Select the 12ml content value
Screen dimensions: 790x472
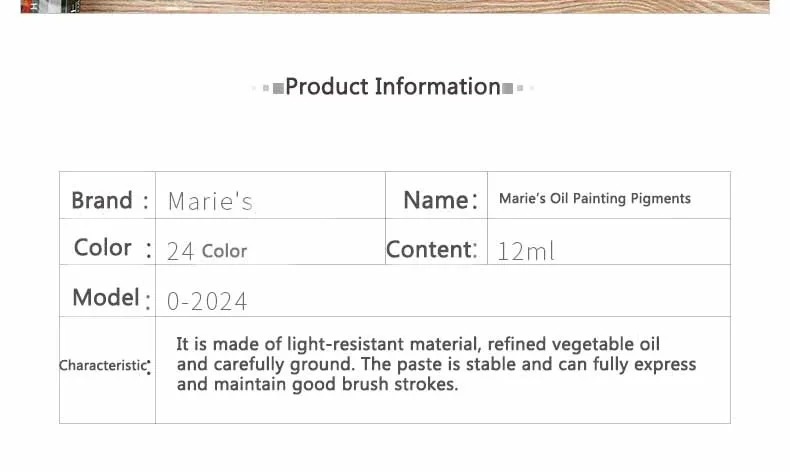(526, 251)
